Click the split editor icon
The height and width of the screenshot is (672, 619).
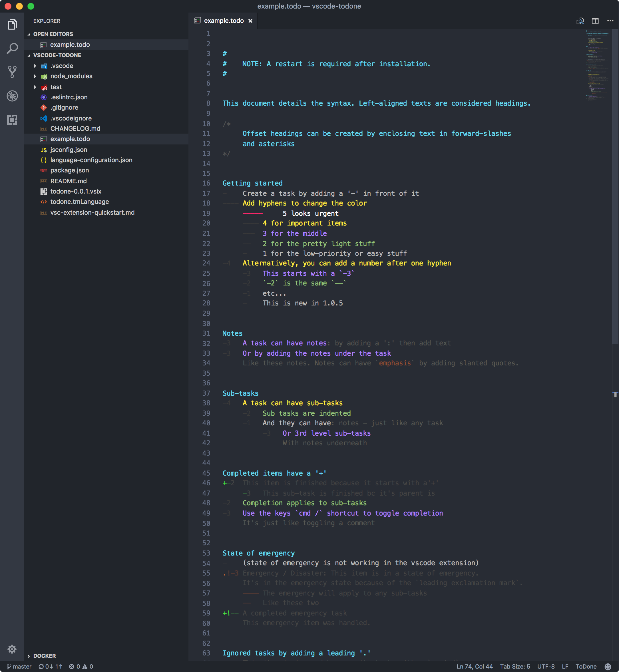[595, 21]
